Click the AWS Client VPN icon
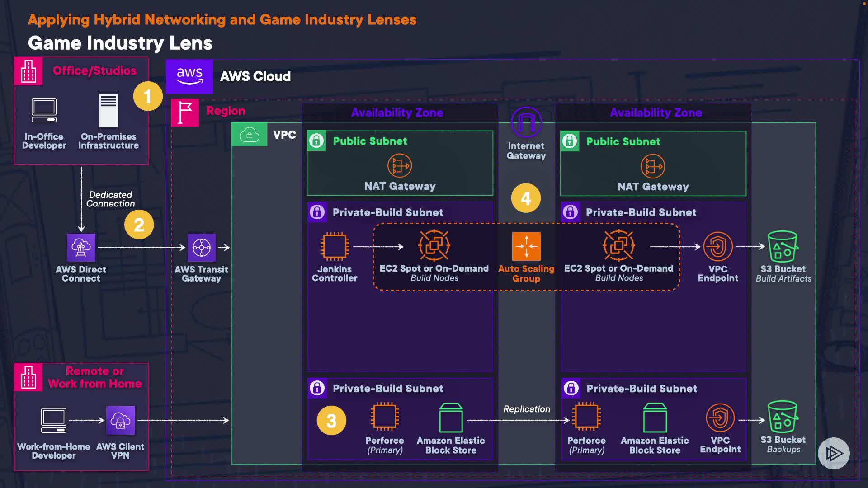This screenshot has height=488, width=868. [x=120, y=420]
